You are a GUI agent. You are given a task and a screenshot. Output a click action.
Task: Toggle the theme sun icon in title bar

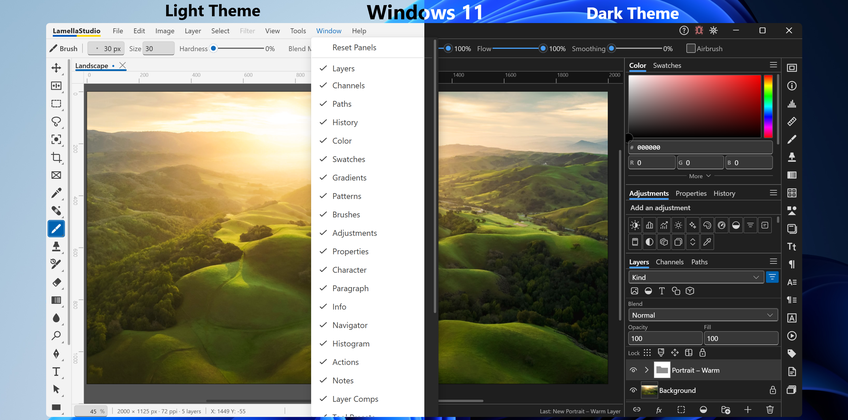coord(713,30)
